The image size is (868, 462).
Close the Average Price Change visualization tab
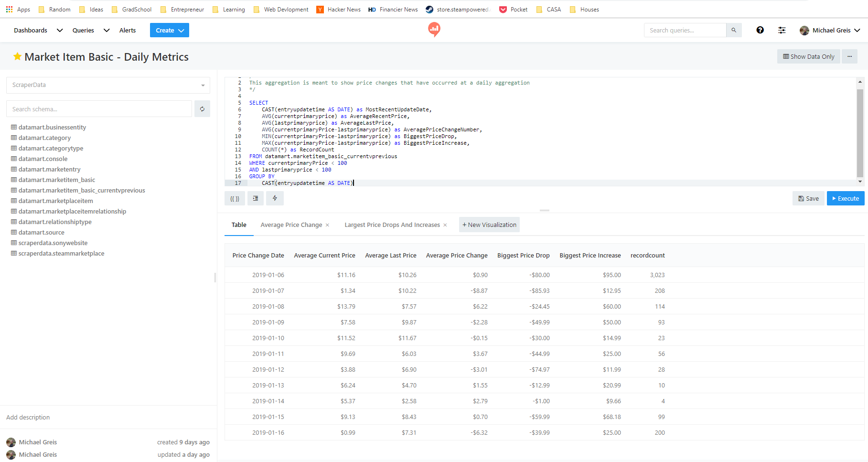tap(327, 225)
